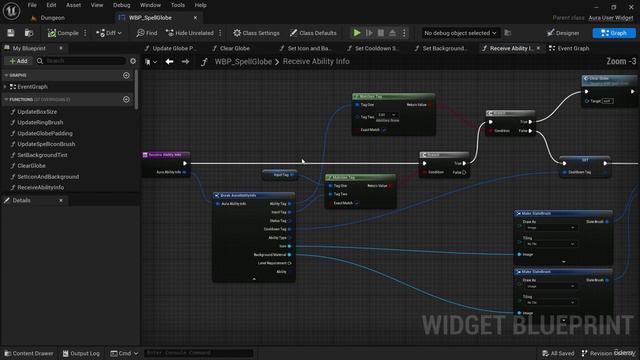This screenshot has height=360, width=640.
Task: Select the ClearGlobe function
Action: tap(31, 166)
